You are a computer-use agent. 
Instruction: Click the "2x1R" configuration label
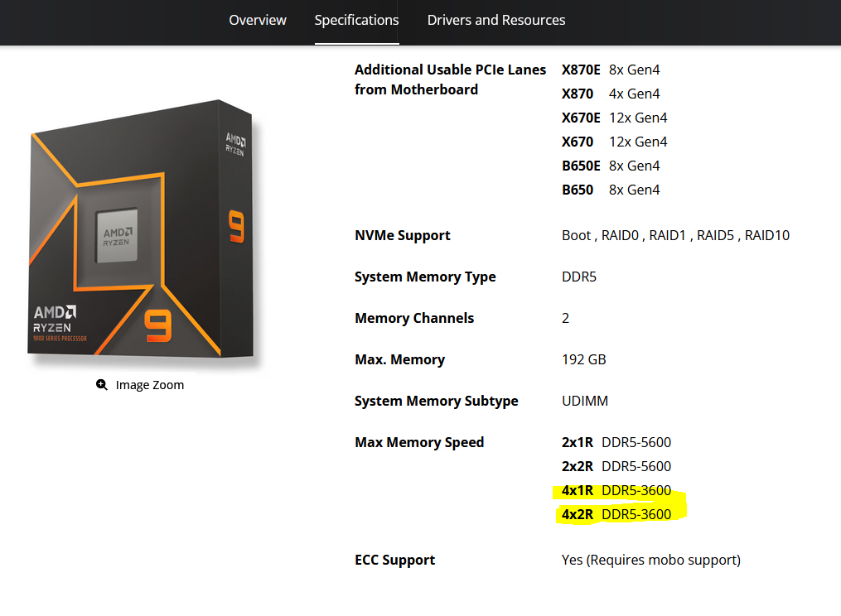[578, 442]
